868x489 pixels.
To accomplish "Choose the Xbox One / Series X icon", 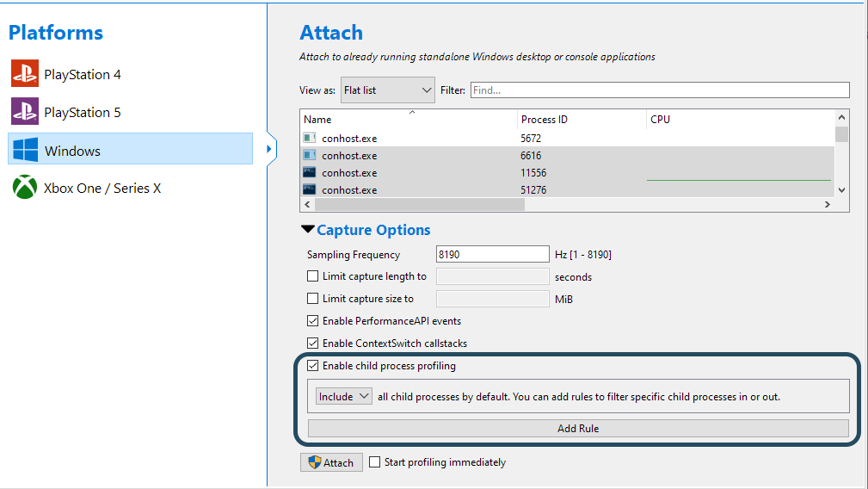I will click(x=25, y=188).
